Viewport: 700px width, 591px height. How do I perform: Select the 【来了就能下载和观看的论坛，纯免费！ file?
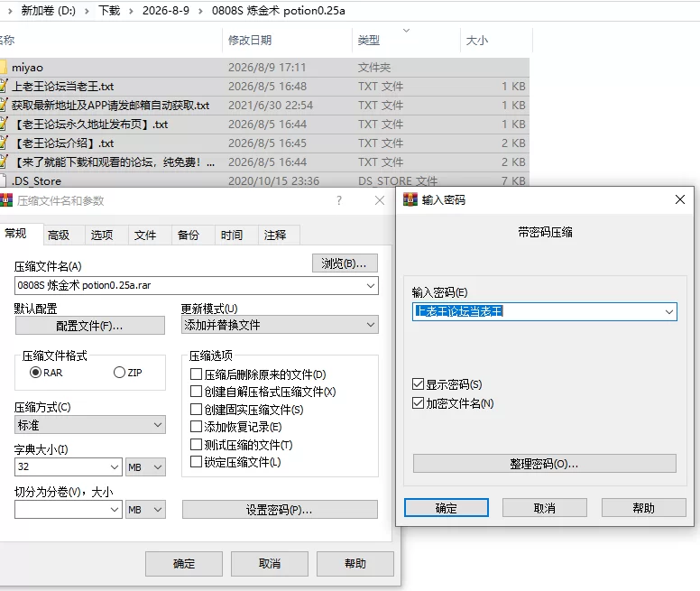pos(264,162)
